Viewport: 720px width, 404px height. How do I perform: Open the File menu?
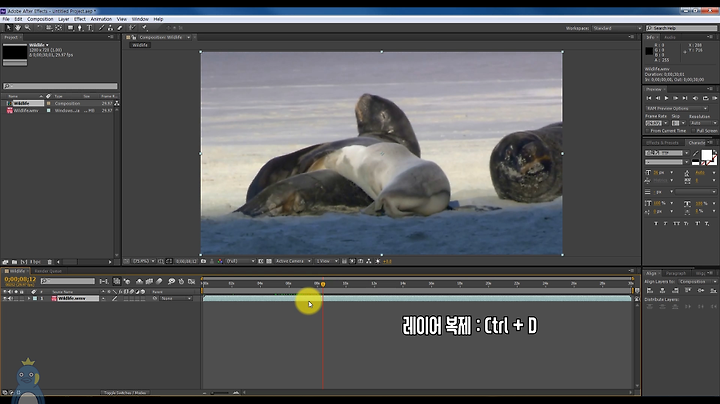coord(6,19)
